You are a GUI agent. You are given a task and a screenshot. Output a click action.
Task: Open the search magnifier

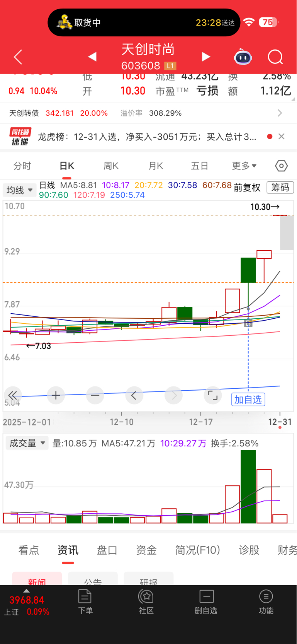[275, 57]
